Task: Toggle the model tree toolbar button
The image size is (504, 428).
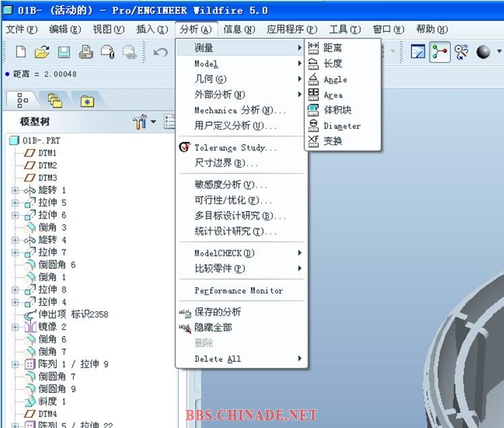Action: click(x=439, y=52)
